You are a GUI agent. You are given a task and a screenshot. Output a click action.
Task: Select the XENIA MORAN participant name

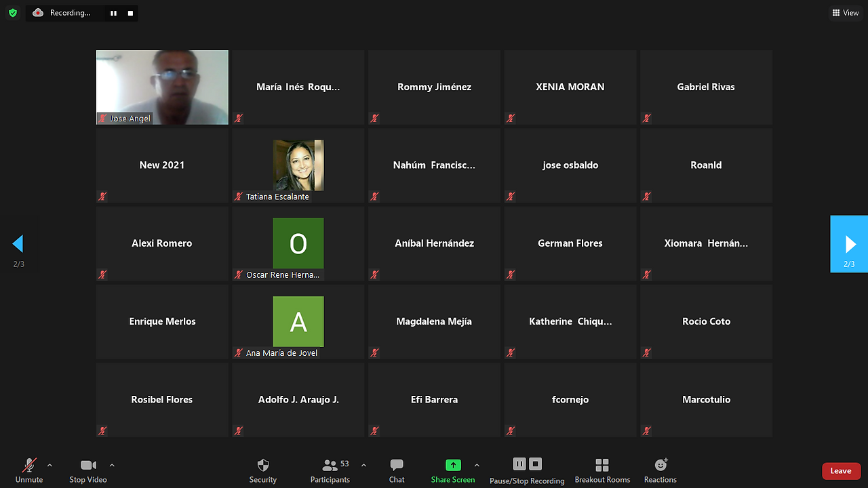coord(570,87)
